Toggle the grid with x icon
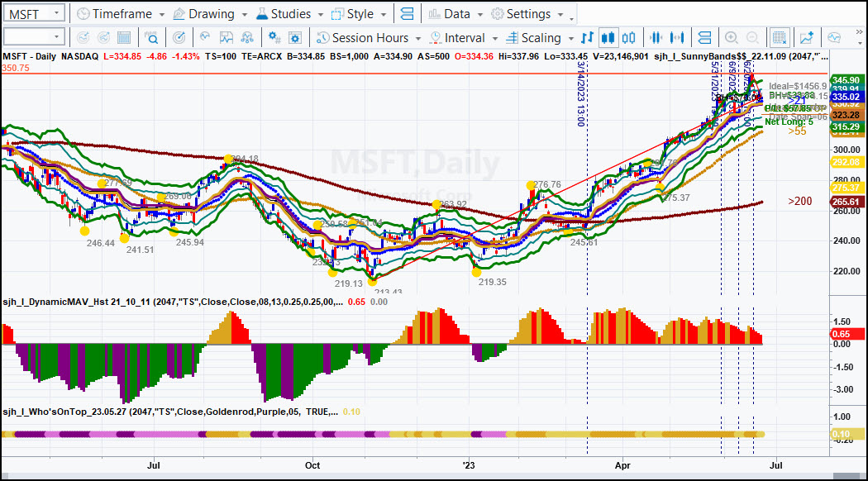 (x=780, y=38)
